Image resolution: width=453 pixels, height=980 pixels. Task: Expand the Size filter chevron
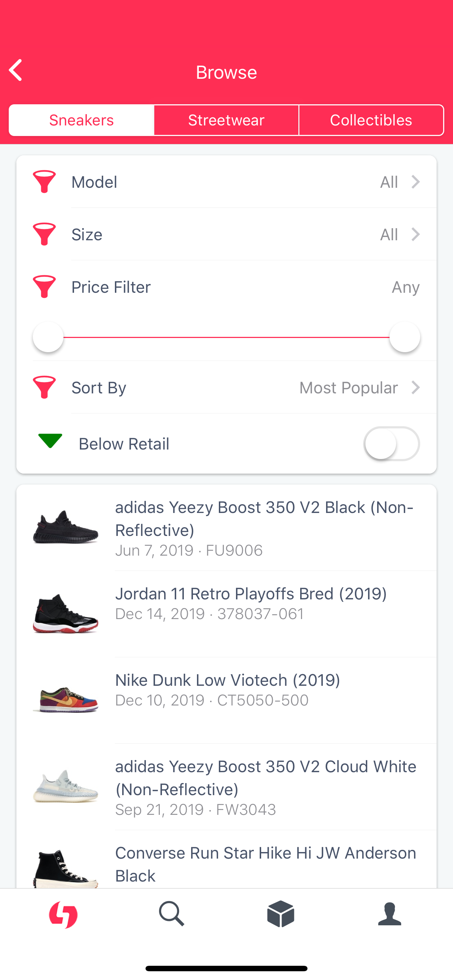pos(415,234)
